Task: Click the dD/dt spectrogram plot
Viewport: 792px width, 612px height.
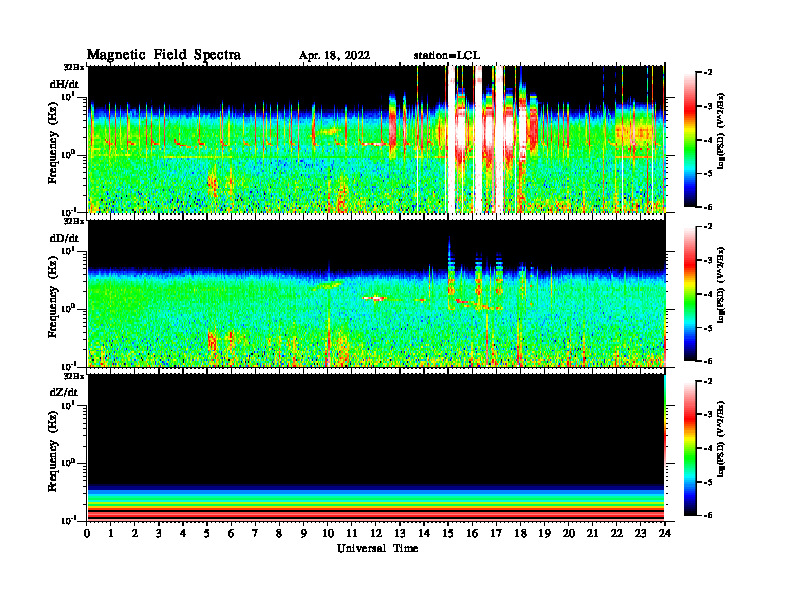Action: (x=376, y=293)
